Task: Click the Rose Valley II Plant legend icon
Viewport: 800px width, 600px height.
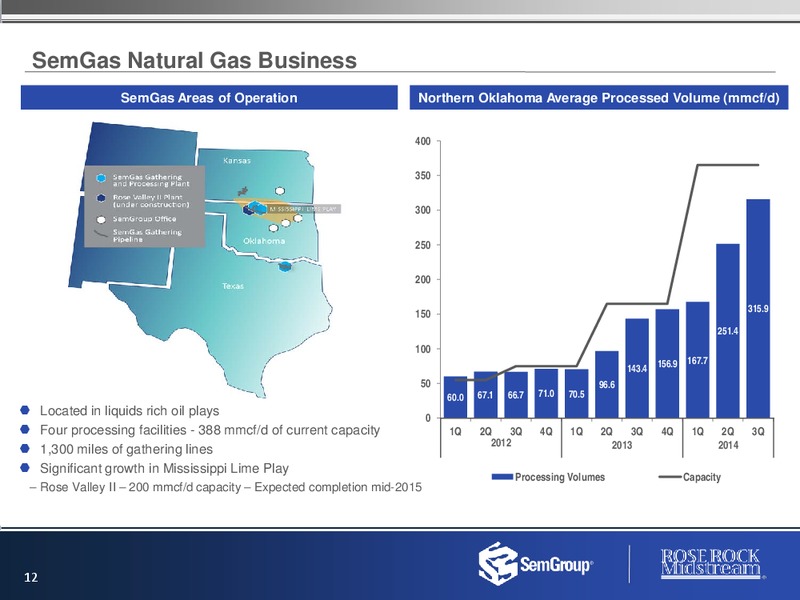Action: point(102,198)
